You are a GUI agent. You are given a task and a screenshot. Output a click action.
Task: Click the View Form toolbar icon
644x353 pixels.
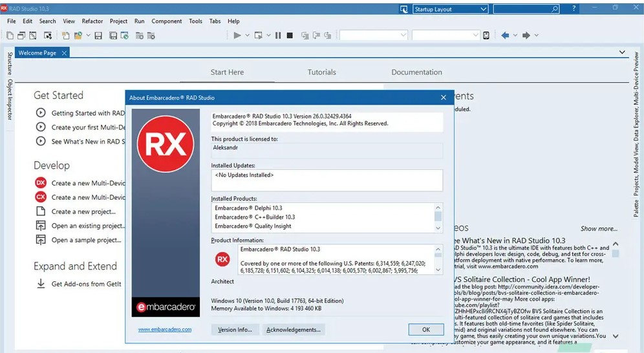pos(33,36)
